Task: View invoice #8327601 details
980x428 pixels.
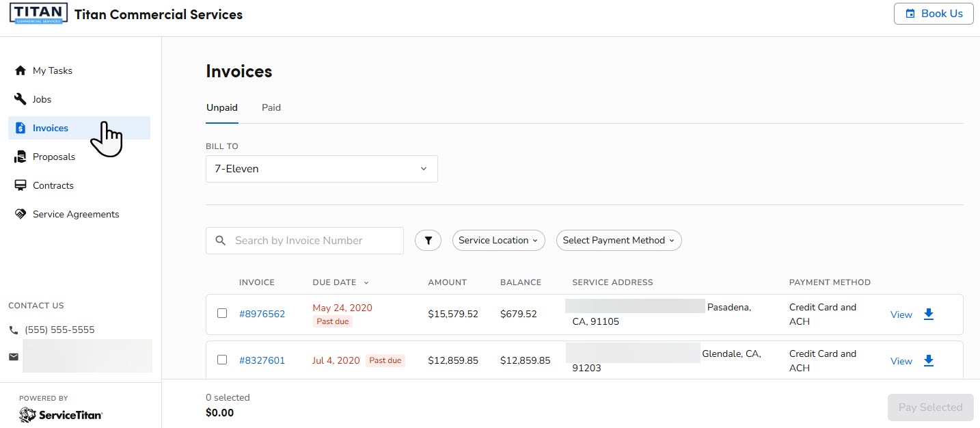Action: [901, 360]
